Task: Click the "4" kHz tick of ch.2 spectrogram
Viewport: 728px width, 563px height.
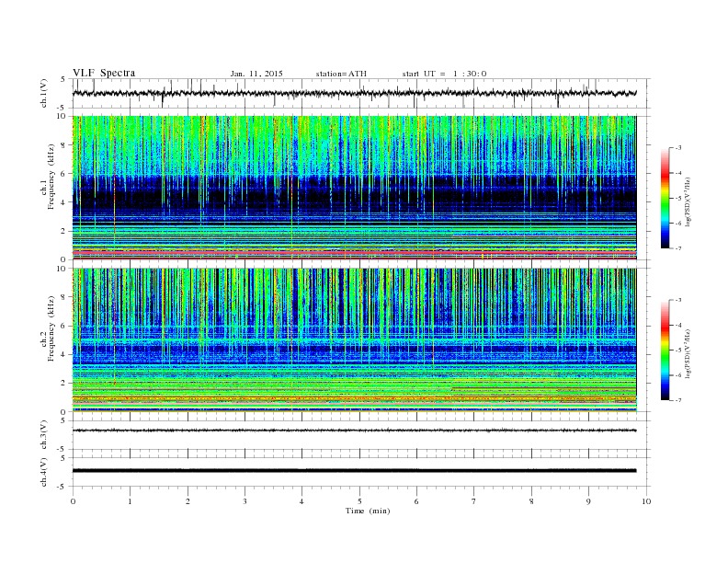Action: click(63, 354)
